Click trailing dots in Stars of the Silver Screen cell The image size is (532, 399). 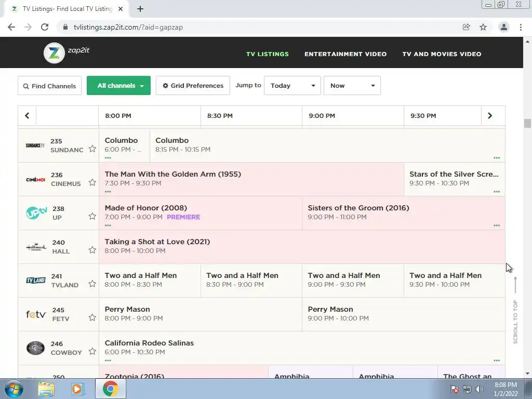(x=497, y=192)
